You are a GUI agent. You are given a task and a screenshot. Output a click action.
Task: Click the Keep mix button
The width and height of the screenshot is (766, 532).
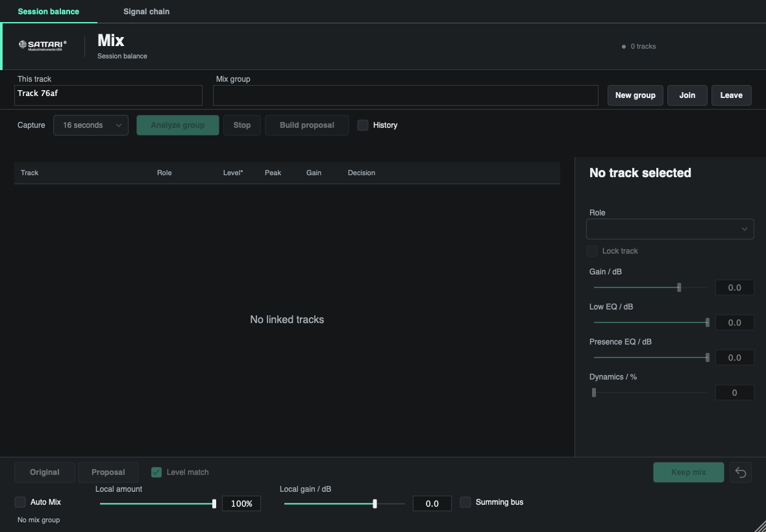pos(688,472)
